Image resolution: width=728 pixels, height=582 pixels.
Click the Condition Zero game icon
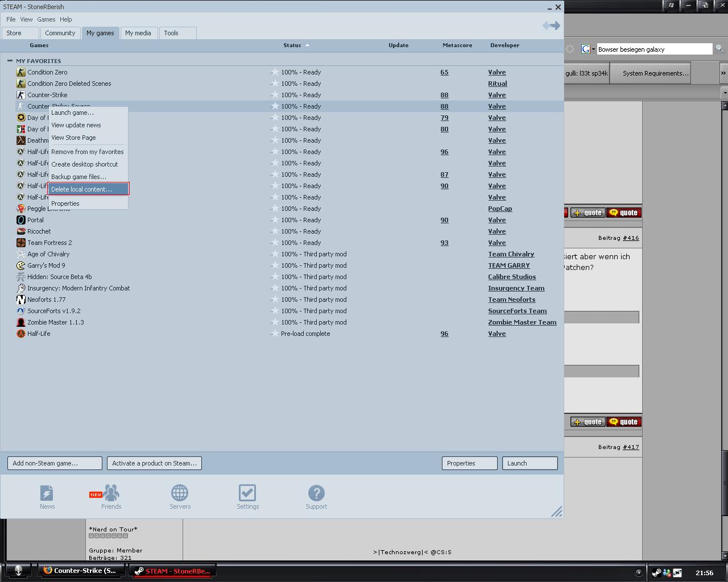(21, 72)
